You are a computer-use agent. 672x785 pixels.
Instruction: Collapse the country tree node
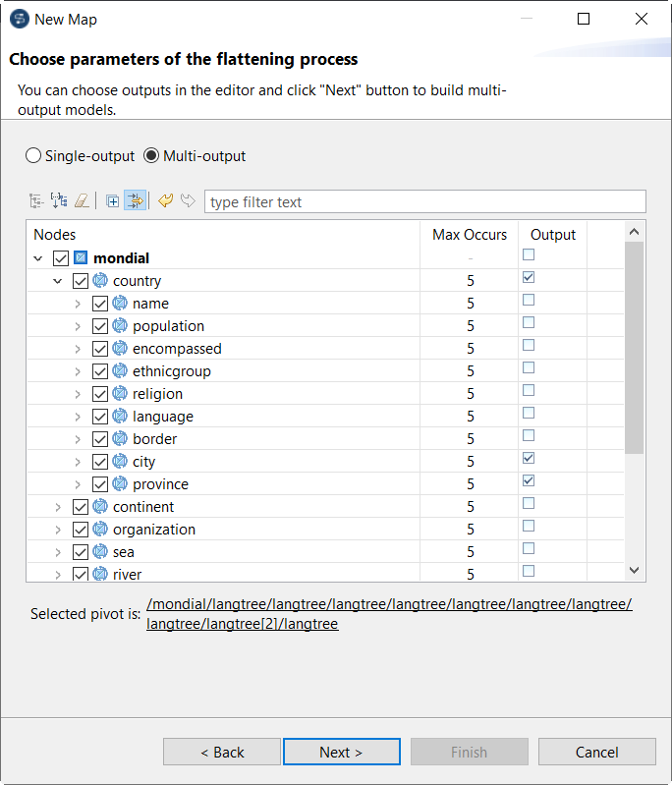click(x=58, y=281)
